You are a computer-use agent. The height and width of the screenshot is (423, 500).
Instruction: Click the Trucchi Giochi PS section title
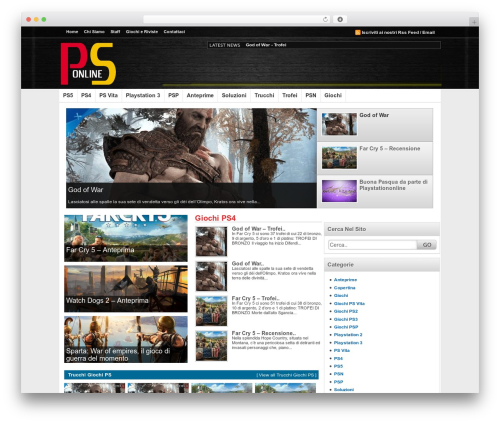click(x=90, y=375)
